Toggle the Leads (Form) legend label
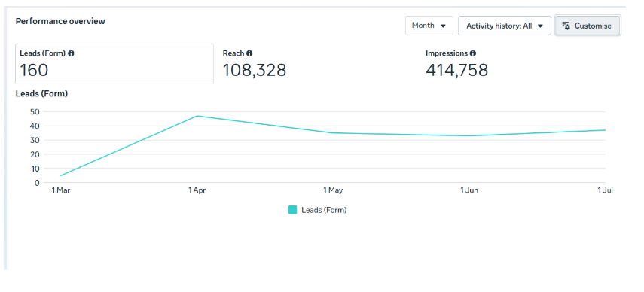 pos(324,210)
